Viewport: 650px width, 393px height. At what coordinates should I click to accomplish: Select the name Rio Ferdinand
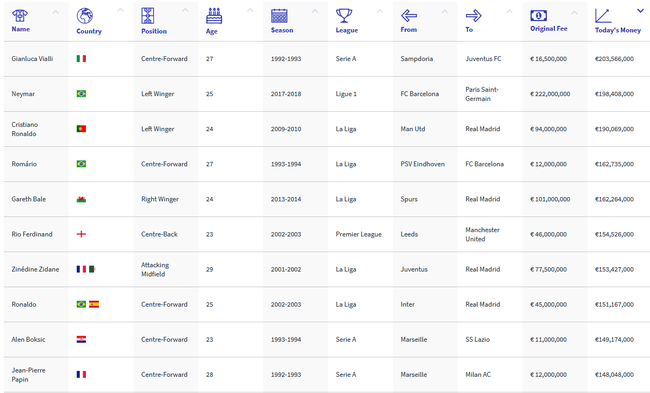point(32,234)
